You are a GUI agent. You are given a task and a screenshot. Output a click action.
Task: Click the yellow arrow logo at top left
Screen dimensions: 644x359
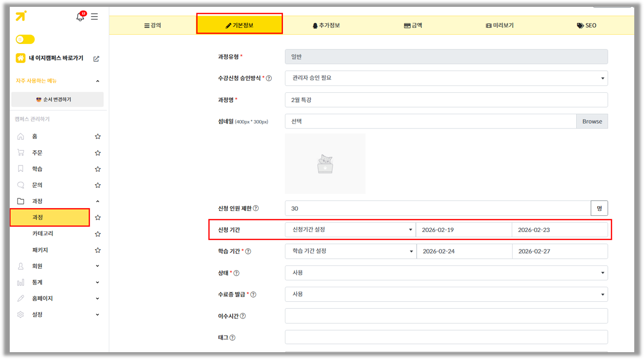(x=21, y=16)
